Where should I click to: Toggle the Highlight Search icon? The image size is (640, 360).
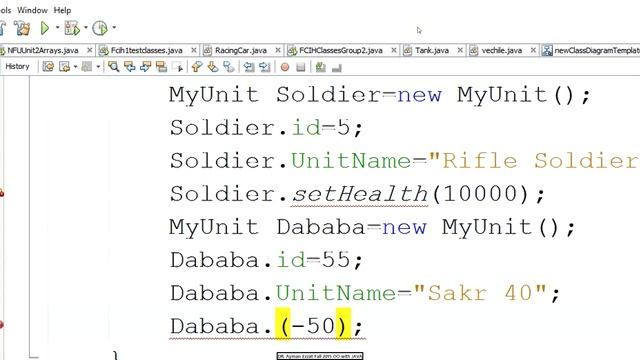[x=162, y=67]
